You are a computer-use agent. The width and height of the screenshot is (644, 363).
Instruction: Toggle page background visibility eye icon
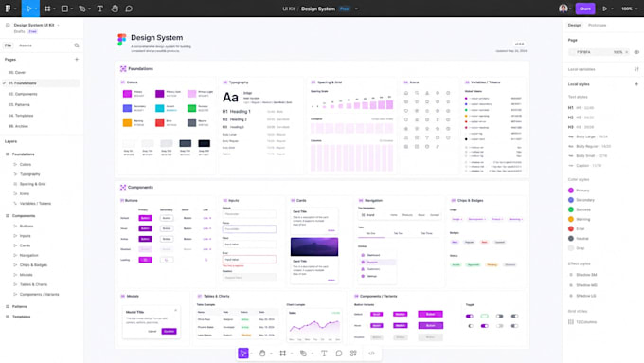click(x=636, y=52)
